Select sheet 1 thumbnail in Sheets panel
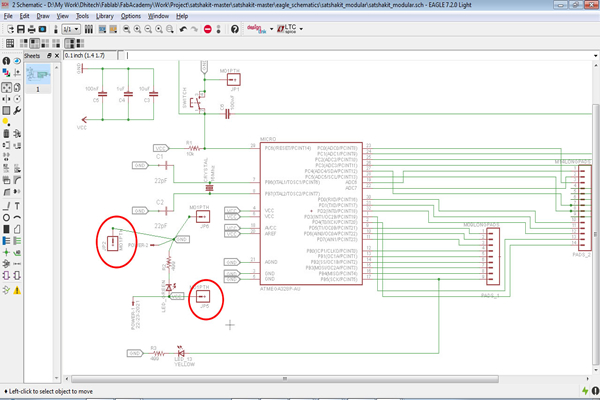Screen dimensions: 600x400 [x=38, y=74]
